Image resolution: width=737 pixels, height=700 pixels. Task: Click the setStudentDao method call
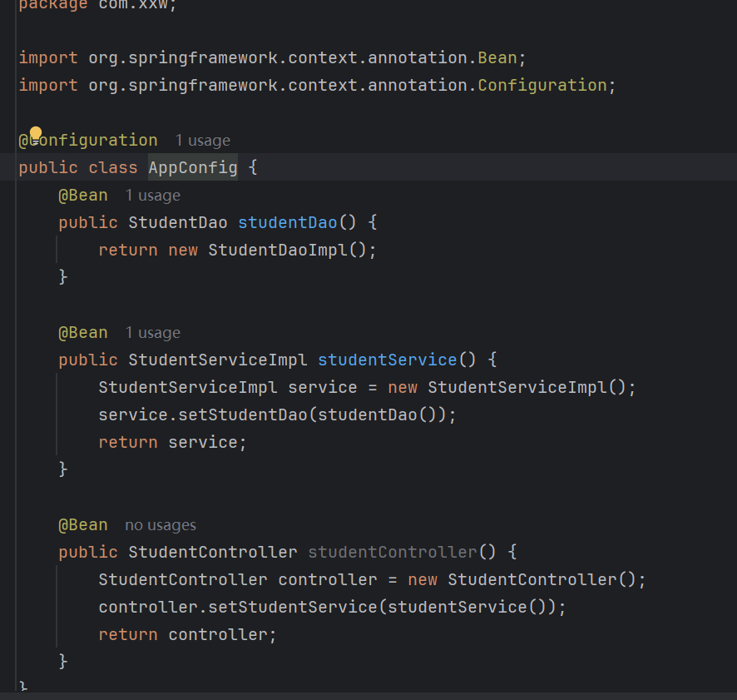[243, 415]
